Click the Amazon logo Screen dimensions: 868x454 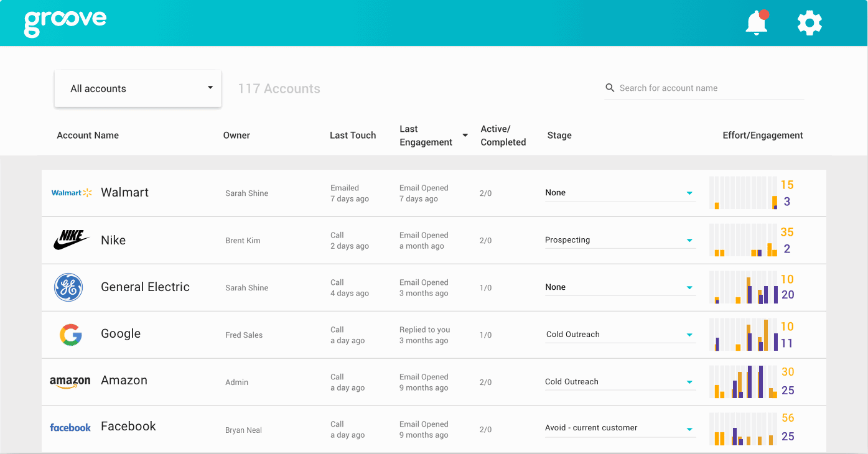[x=70, y=382]
